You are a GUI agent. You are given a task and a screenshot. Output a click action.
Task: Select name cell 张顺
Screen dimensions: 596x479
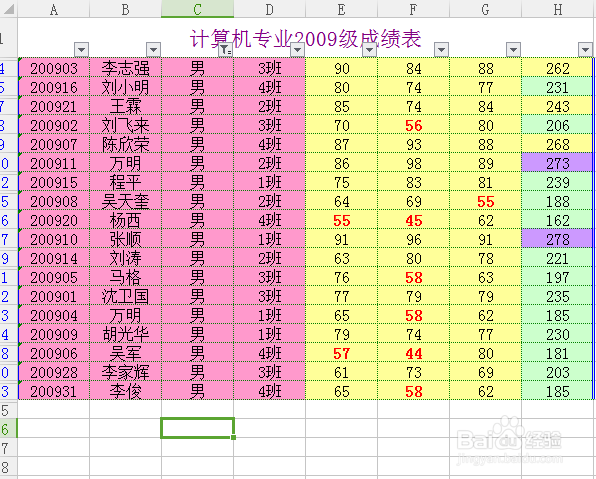coord(125,239)
